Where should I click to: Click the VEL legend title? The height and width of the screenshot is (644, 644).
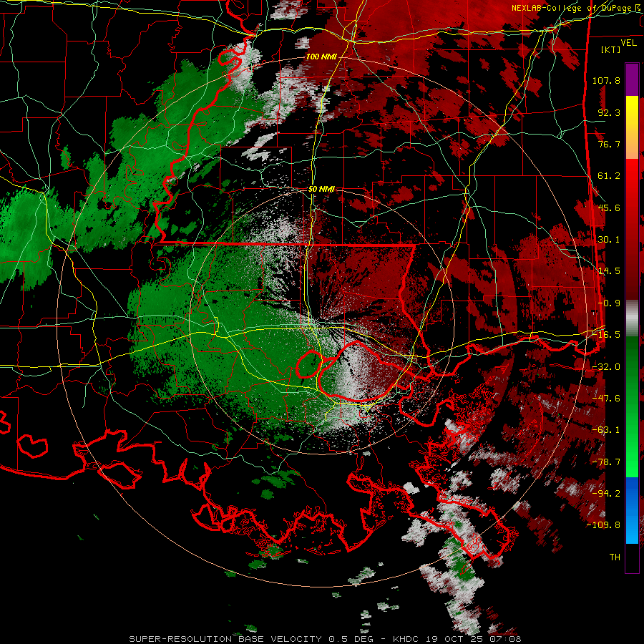628,43
